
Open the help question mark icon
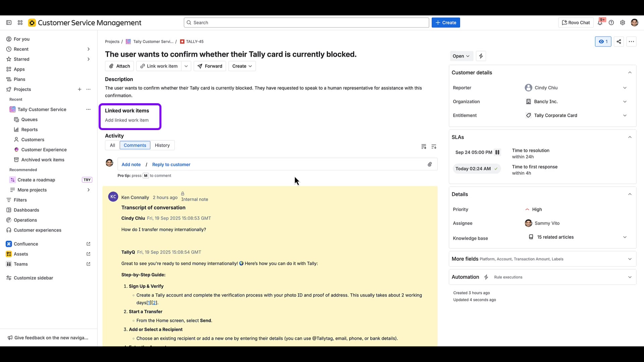[611, 22]
